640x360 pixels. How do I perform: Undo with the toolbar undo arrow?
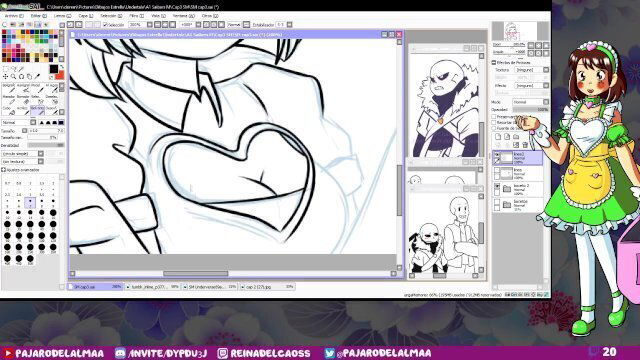[x=70, y=25]
